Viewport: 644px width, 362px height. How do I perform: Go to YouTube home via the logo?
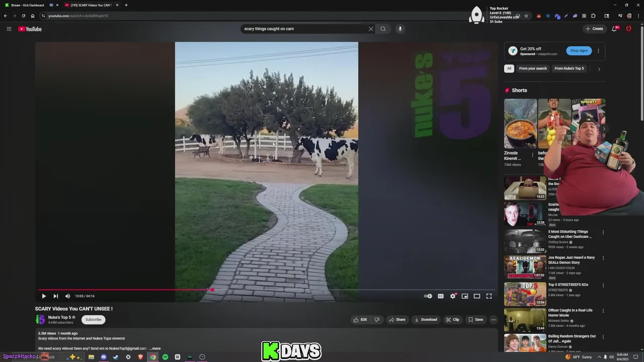(30, 29)
